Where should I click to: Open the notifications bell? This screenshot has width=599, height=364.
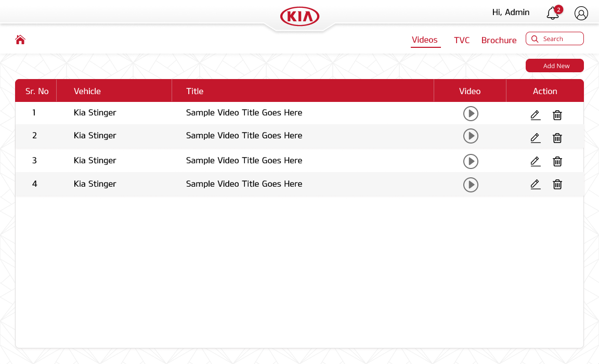click(553, 14)
